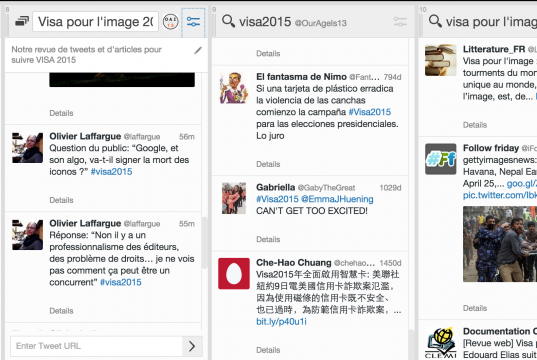Open the dark image at top of column 8
This screenshot has height=360, width=537.
(x=122, y=79)
